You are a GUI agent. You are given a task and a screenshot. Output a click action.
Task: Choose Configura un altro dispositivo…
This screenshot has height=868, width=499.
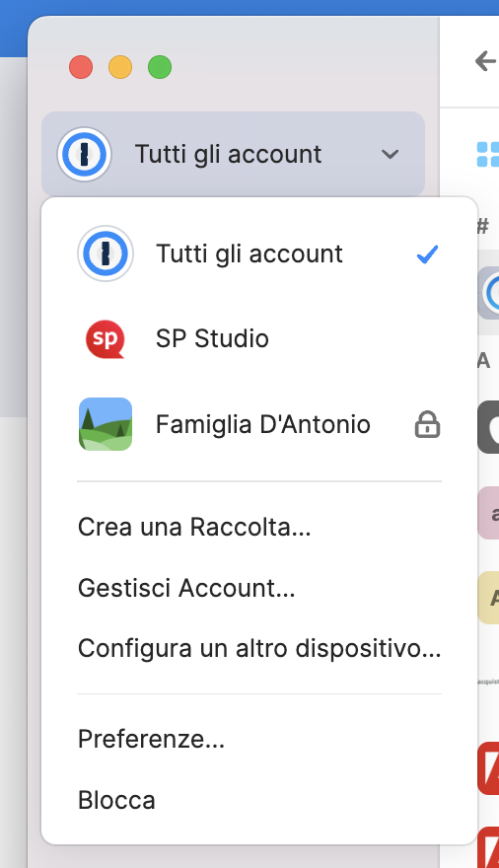pos(259,649)
